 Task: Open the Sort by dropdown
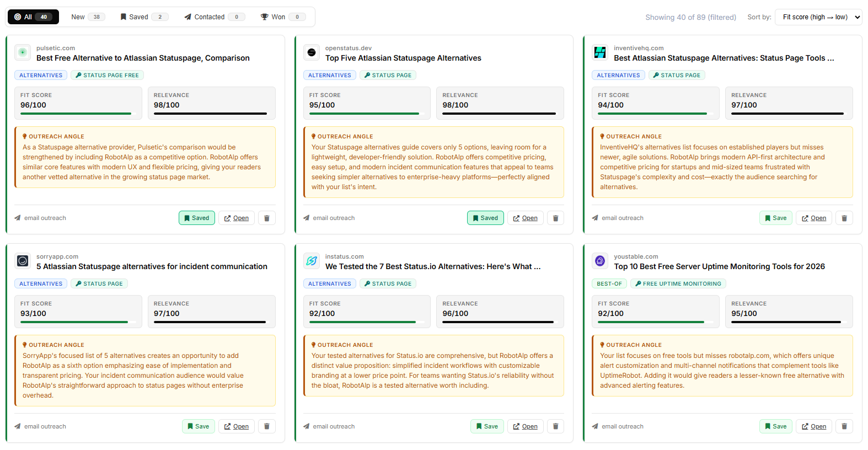[818, 17]
